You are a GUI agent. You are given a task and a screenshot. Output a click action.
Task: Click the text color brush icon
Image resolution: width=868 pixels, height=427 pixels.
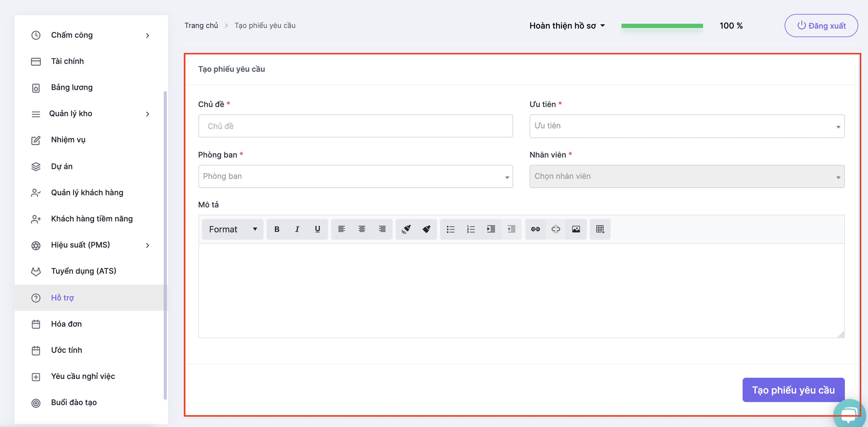click(406, 229)
